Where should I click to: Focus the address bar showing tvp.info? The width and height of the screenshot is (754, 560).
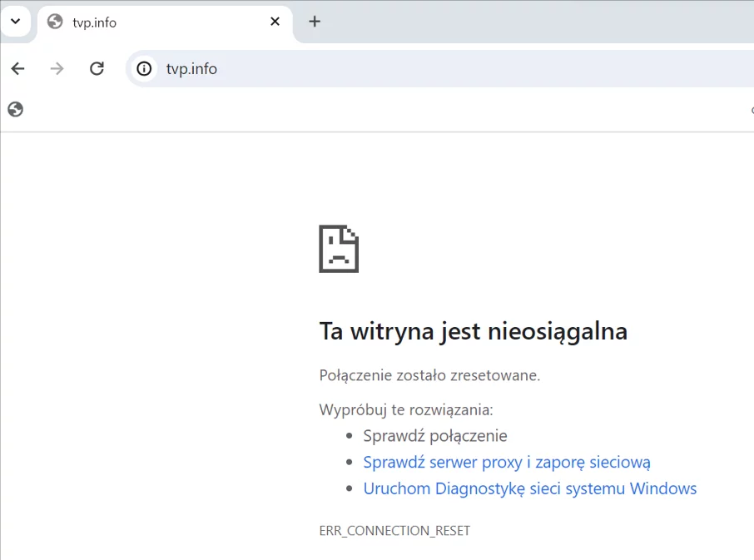tap(439, 69)
